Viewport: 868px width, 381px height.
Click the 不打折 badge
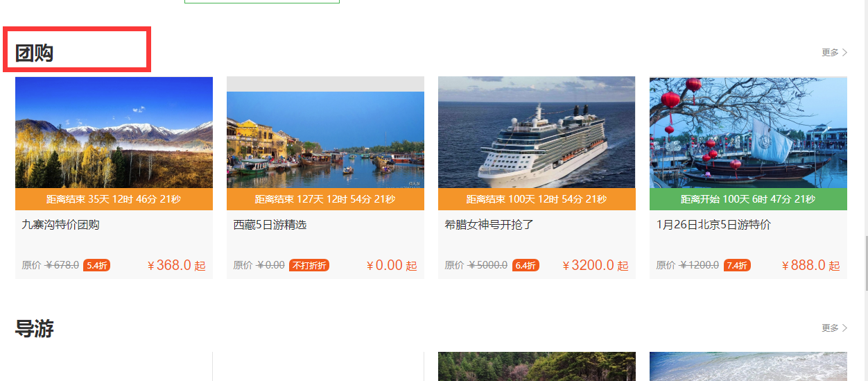[x=309, y=265]
